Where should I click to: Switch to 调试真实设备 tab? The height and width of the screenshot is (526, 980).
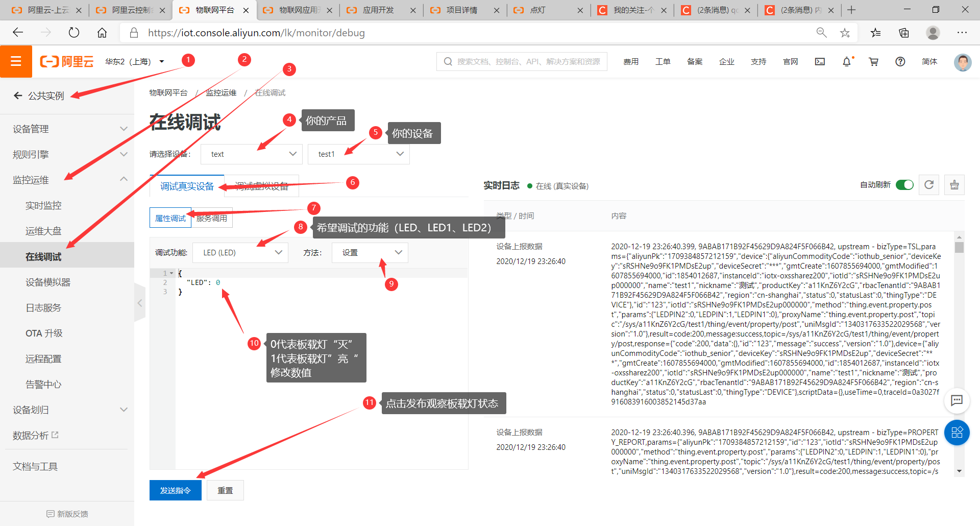coord(187,186)
